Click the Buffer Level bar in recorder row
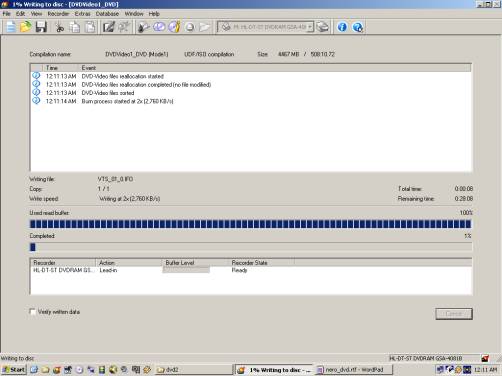 pos(186,270)
